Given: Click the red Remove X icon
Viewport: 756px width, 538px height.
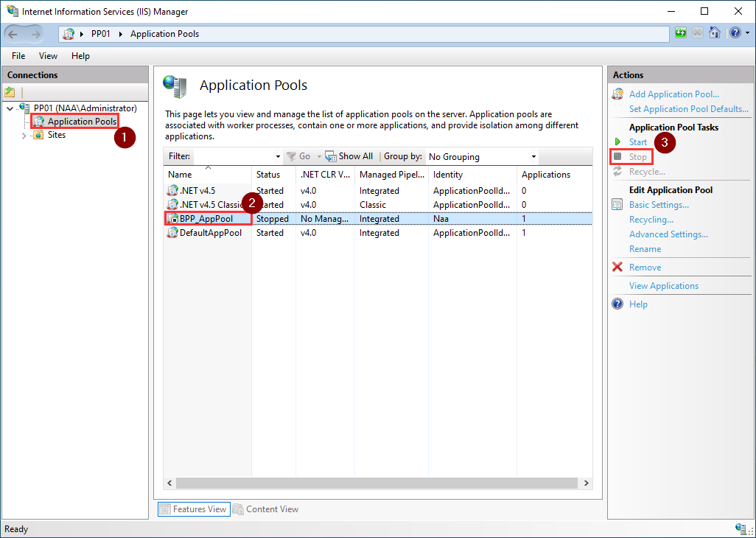Looking at the screenshot, I should [617, 267].
